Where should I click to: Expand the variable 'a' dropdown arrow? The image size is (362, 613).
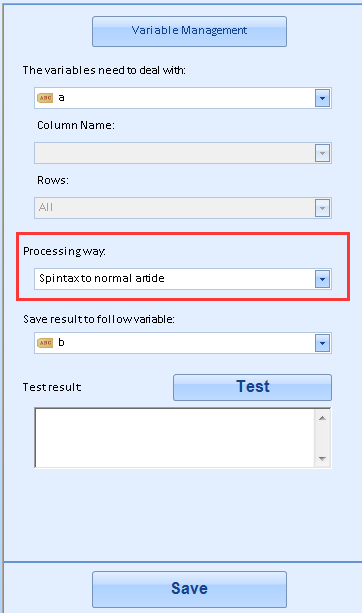click(x=323, y=98)
